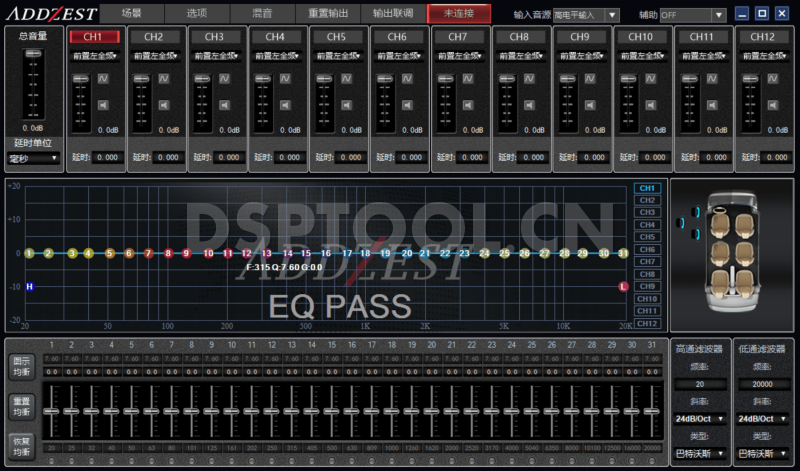The height and width of the screenshot is (471, 800).
Task: Click high-pass filter frequency field 20
Action: [699, 384]
